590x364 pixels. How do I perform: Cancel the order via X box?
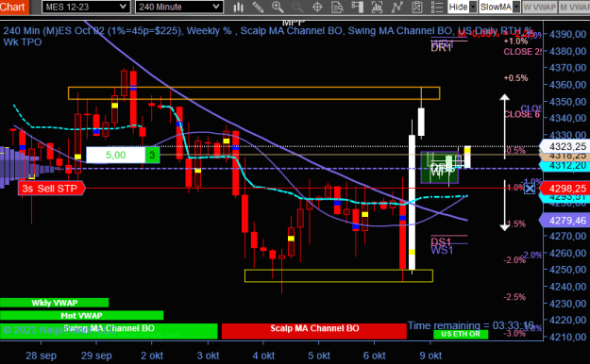pyautogui.click(x=530, y=189)
